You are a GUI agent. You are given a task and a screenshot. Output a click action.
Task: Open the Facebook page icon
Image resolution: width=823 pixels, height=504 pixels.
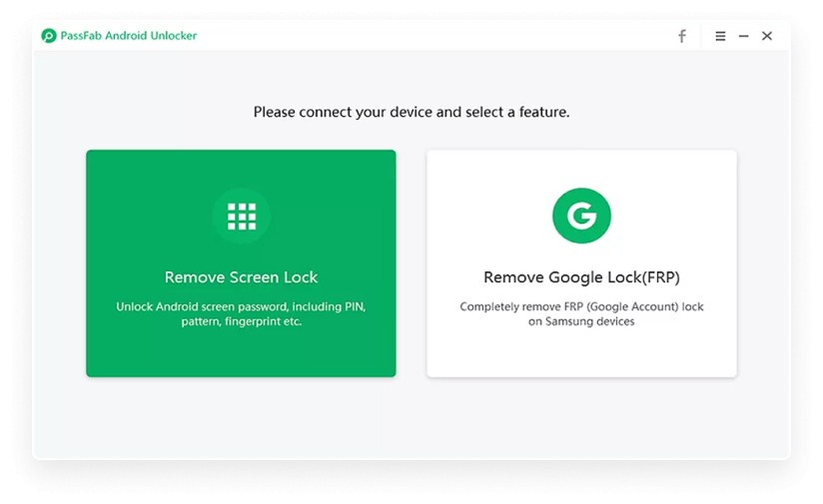click(682, 36)
